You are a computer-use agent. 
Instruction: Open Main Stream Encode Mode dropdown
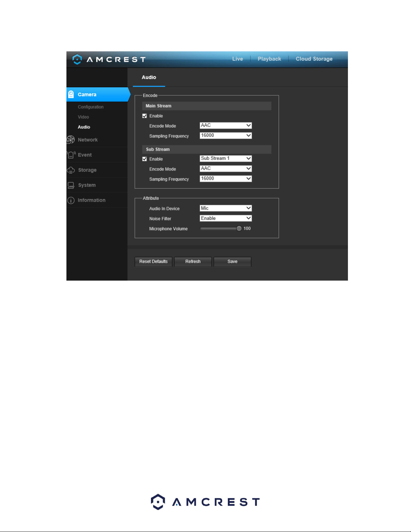coord(226,126)
